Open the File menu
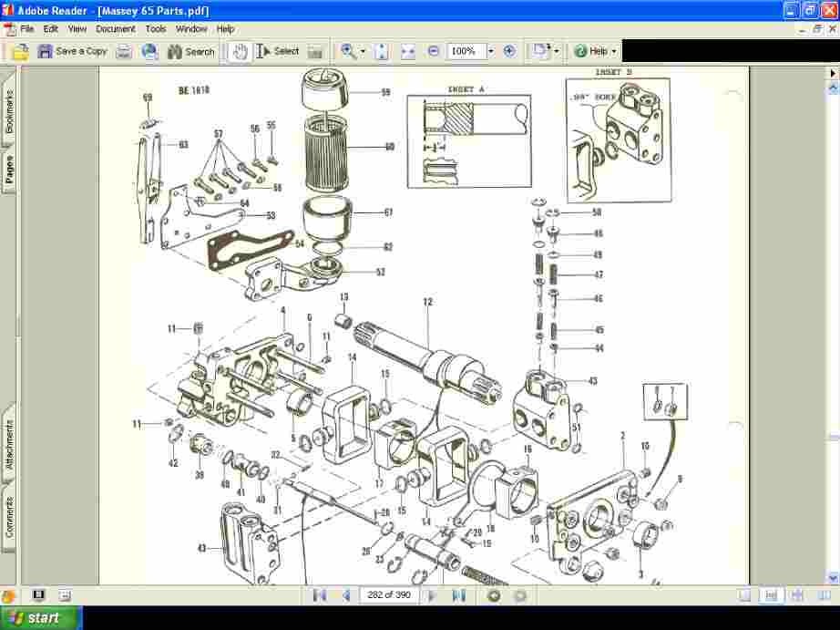Screen dimensions: 840x630 26,29
